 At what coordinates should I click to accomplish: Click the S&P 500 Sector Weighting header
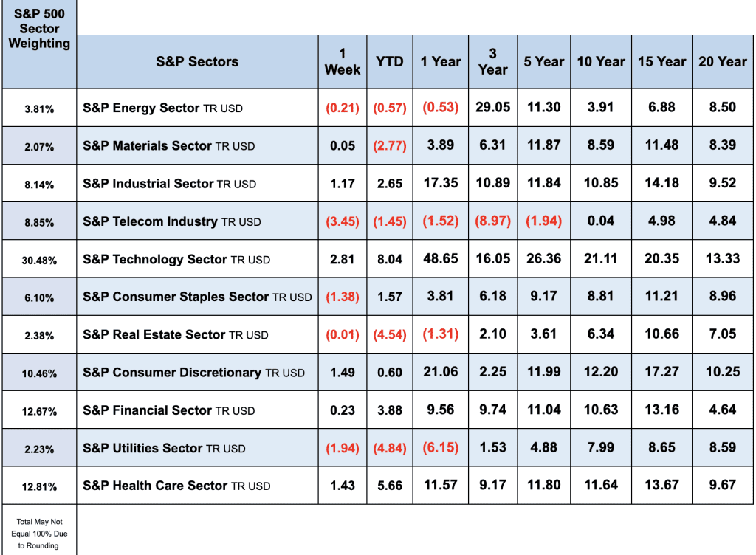tap(39, 29)
